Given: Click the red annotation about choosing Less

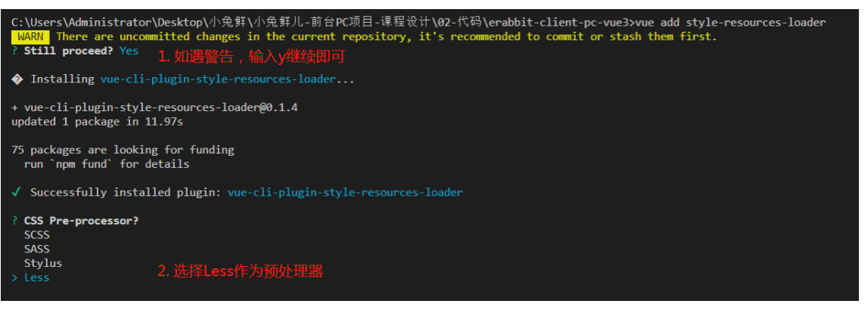Looking at the screenshot, I should pos(240,271).
